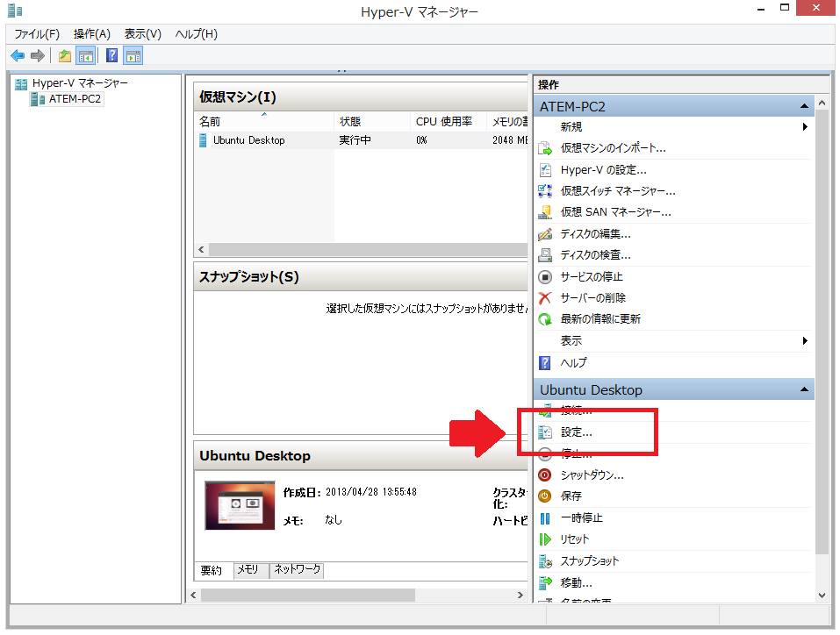Click 一時停止 pause icon

coord(545,518)
